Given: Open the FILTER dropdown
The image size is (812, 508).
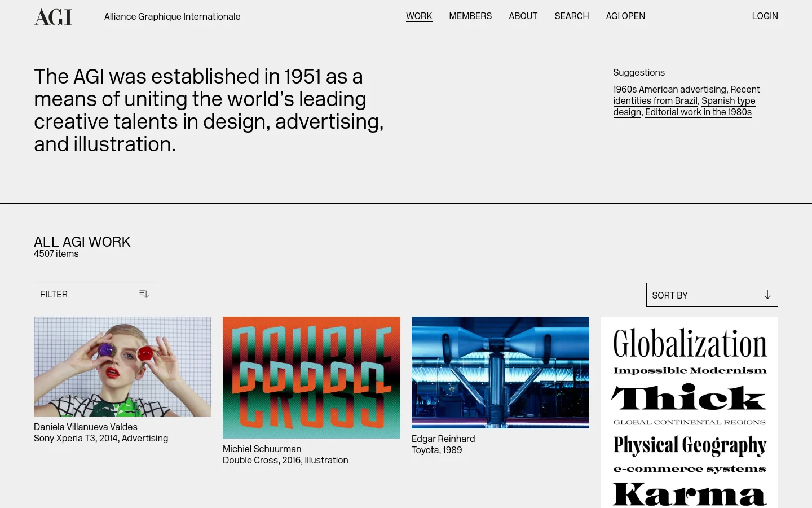Looking at the screenshot, I should 94,294.
